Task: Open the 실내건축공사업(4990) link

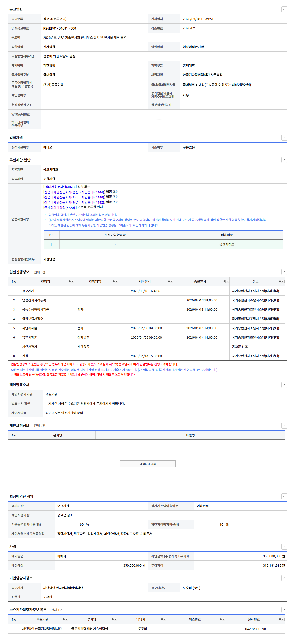Action: tap(60, 187)
